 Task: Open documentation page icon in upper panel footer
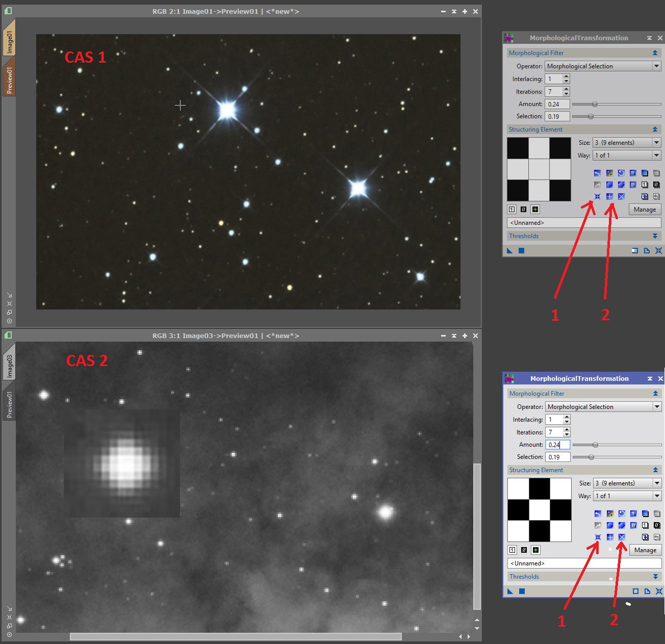(x=647, y=250)
